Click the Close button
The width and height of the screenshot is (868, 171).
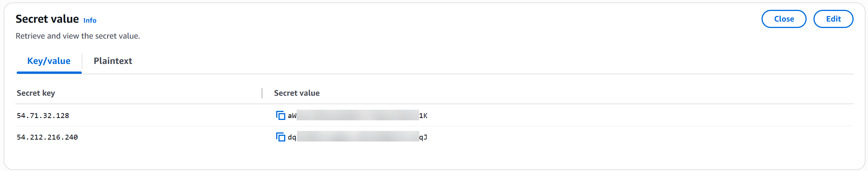coord(784,19)
